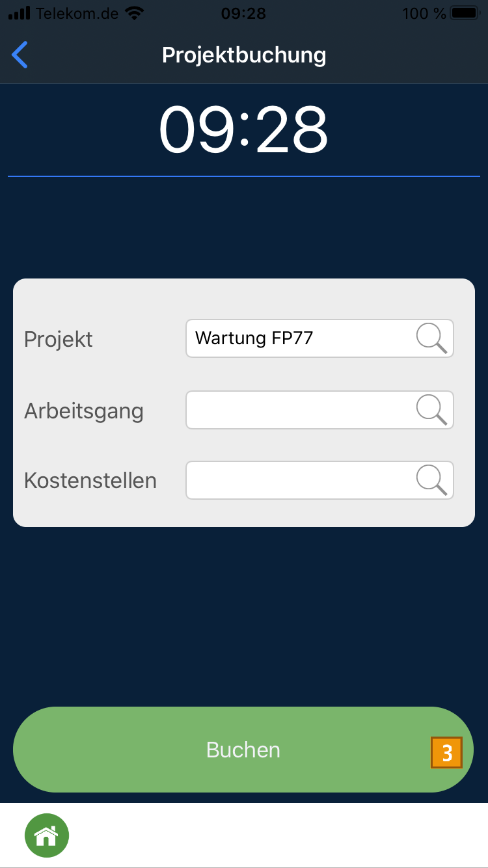Click the empty Arbeitsgang input field
The height and width of the screenshot is (868, 488).
tap(299, 410)
